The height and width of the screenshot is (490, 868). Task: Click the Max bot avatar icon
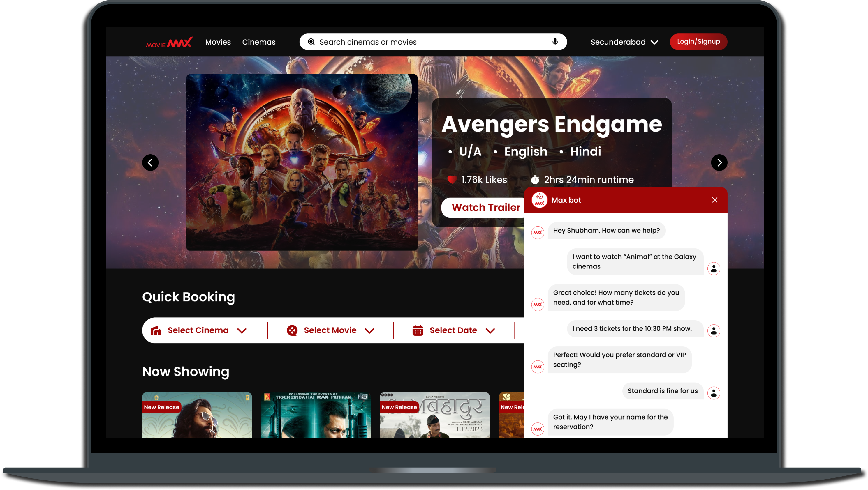point(539,200)
